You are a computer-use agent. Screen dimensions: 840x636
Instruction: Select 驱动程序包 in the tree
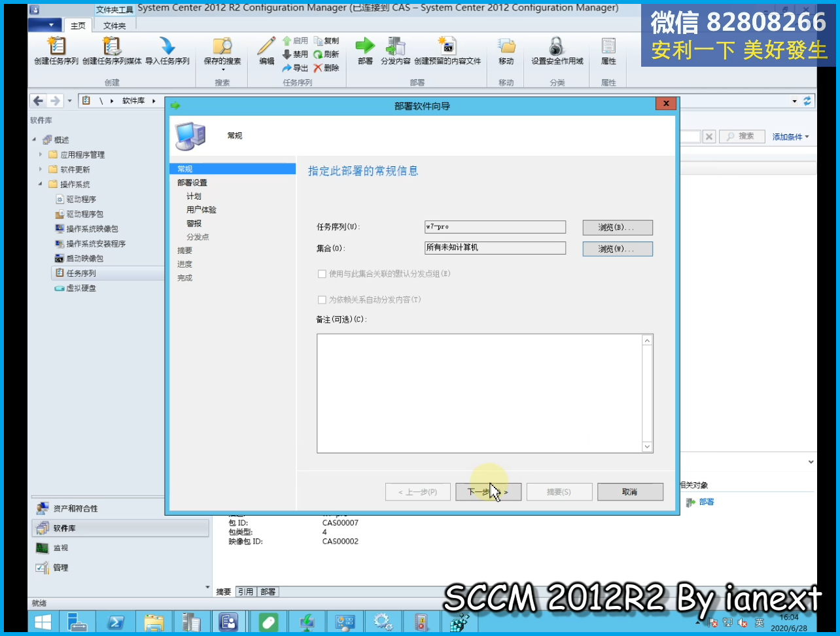(80, 214)
